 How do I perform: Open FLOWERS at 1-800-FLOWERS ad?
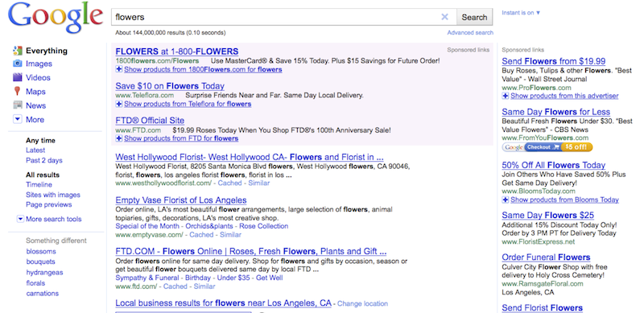point(177,51)
